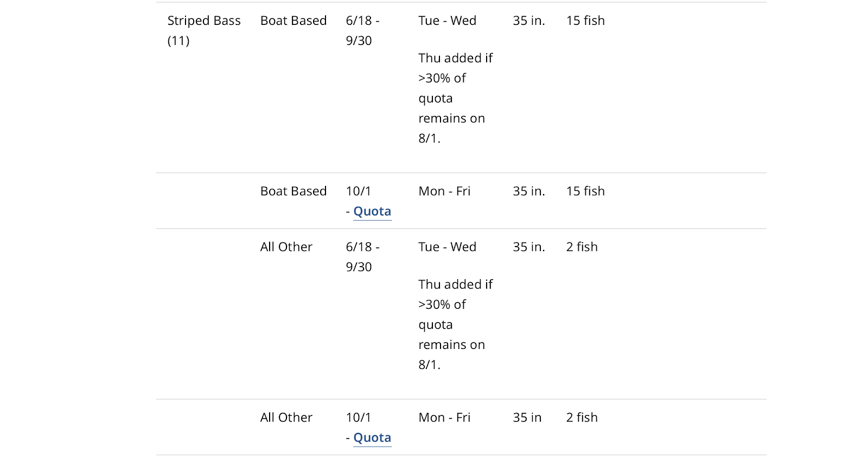Click 15 fish limit in second Boat Based row
Image resolution: width=868 pixels, height=459 pixels.
point(585,191)
